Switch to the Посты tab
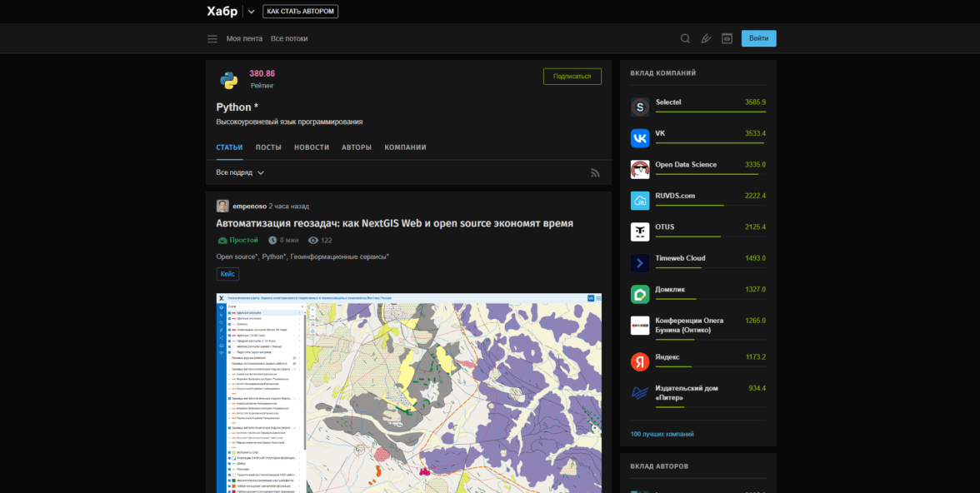 tap(268, 147)
